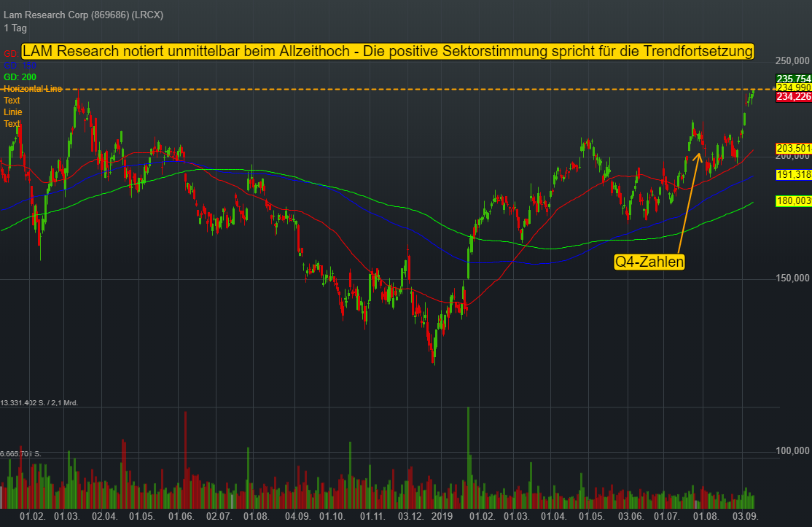Click the "Horizontal Line" legend entry
The width and height of the screenshot is (812, 527).
[x=33, y=88]
